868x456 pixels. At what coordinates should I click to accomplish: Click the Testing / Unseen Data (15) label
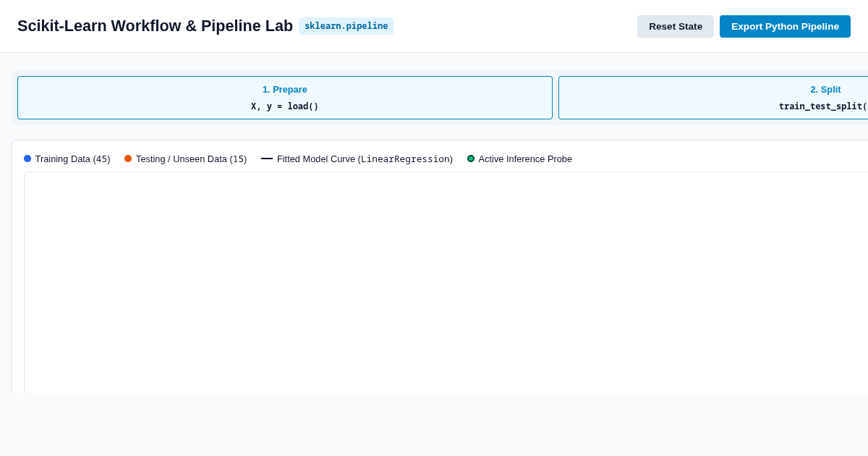pyautogui.click(x=191, y=159)
